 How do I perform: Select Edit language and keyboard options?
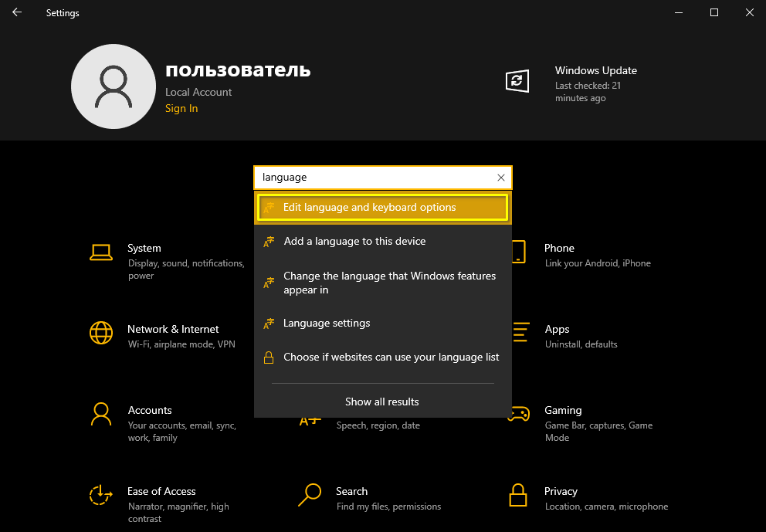tap(382, 208)
